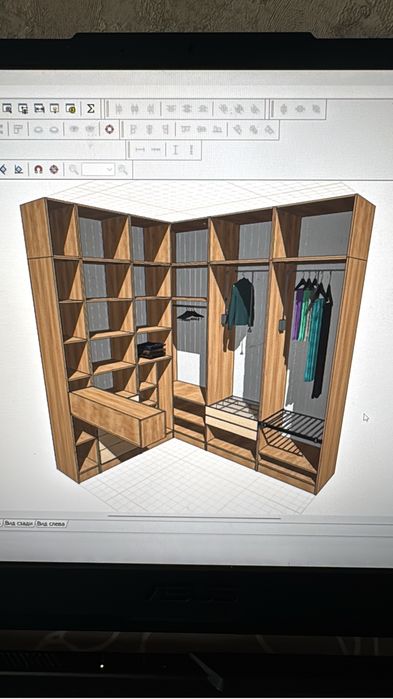Click the horizontal scrollbar below viewport
393x699 pixels.
tap(194, 518)
